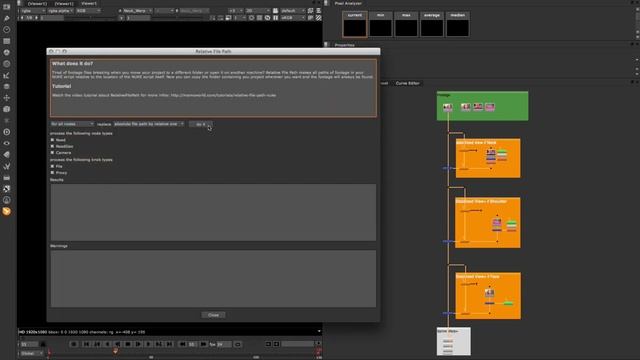
Task: Open the sRGB viewer process dropdown
Action: pos(293,18)
